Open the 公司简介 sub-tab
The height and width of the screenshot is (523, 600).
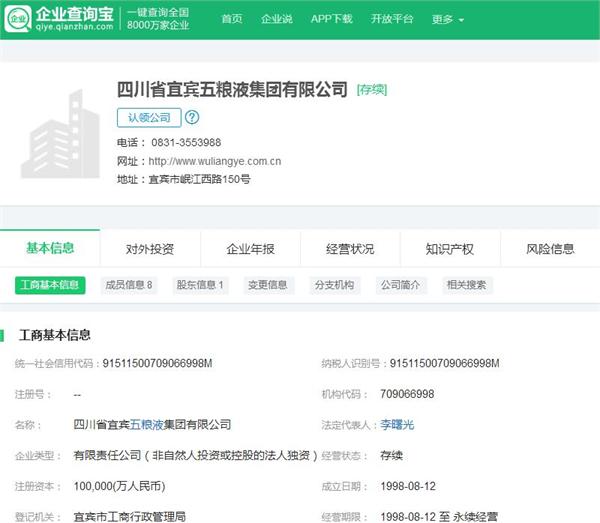point(401,285)
